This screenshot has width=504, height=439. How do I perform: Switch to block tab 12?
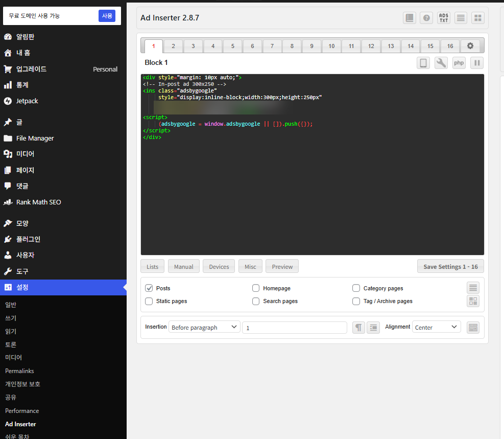[x=371, y=46]
